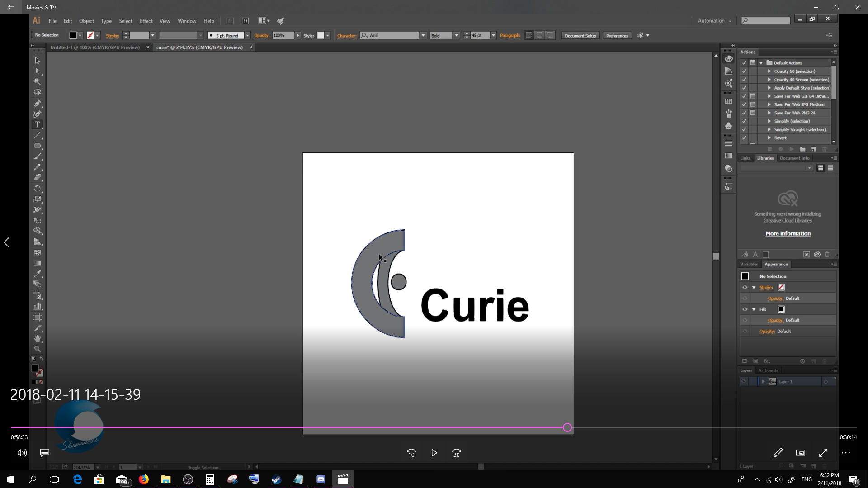
Task: Click the Search field in Illustrator
Action: click(766, 21)
